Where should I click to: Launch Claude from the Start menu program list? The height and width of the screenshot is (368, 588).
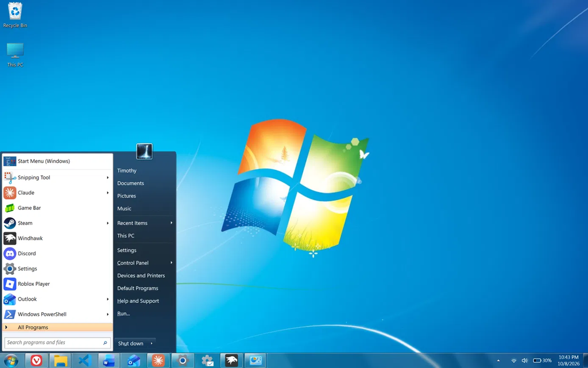pyautogui.click(x=57, y=193)
